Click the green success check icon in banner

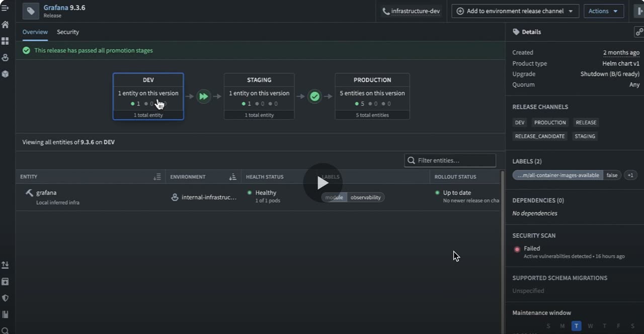[26, 50]
